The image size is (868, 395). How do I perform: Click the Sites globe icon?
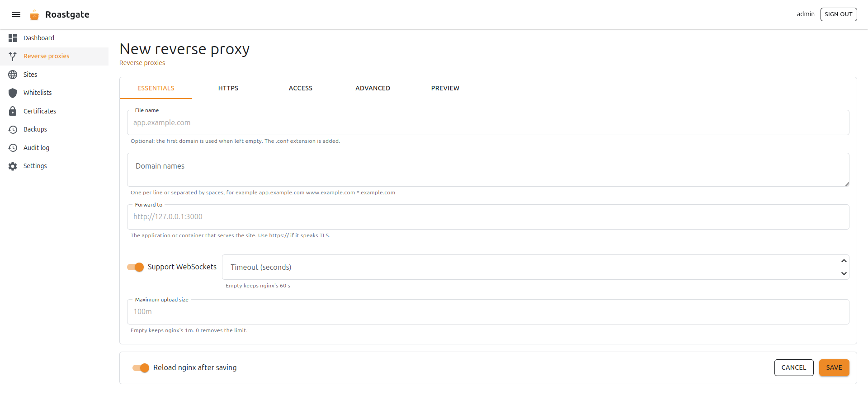tap(13, 75)
